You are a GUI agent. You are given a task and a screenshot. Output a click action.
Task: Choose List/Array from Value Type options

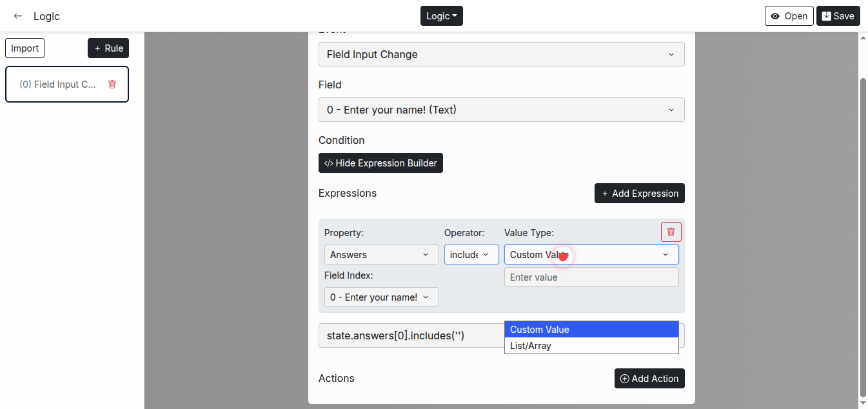(x=591, y=346)
